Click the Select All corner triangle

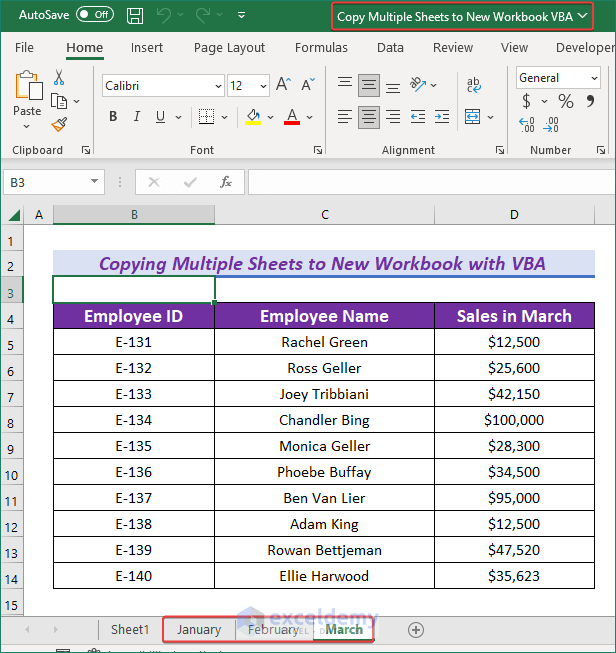point(14,215)
